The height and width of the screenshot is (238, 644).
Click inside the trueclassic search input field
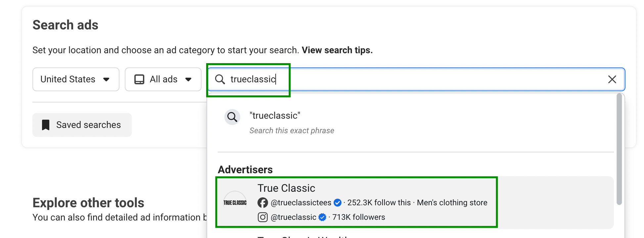pyautogui.click(x=414, y=79)
